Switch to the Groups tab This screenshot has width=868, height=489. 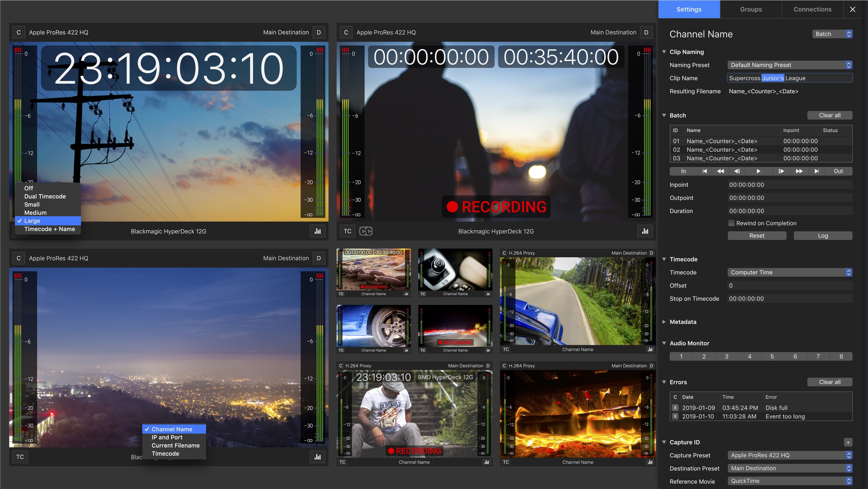point(751,9)
